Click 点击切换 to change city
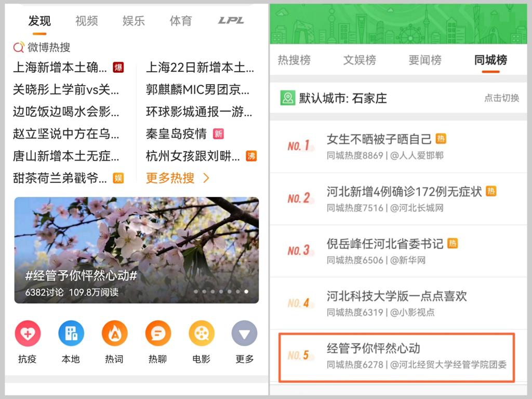The image size is (532, 399). 501,98
